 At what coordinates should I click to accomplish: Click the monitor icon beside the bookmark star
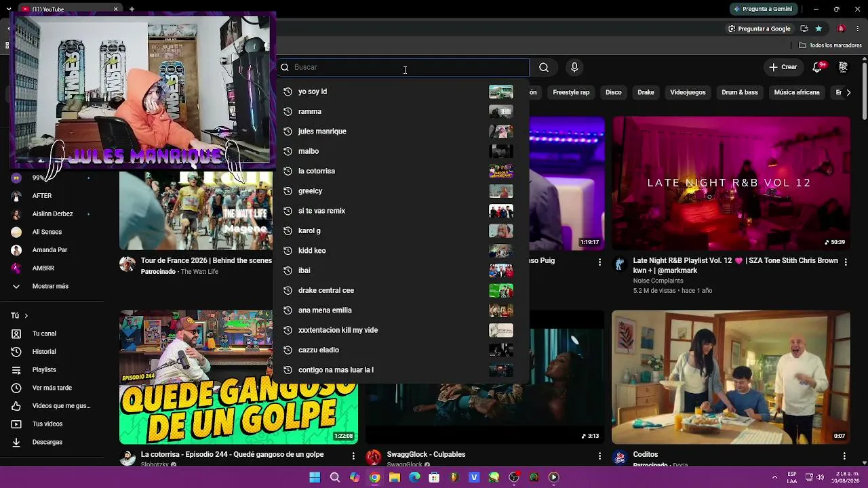(804, 28)
